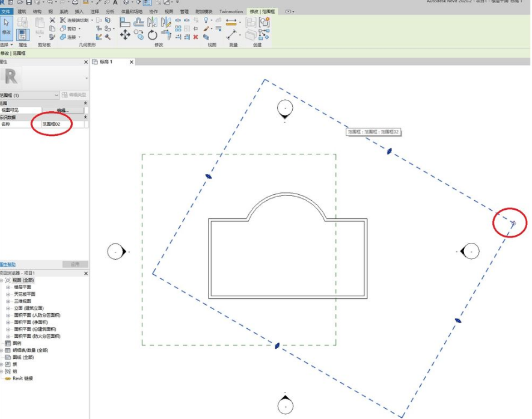Viewport: 532px width, 419px height.
Task: Click the Move tool in the ribbon
Action: pyautogui.click(x=125, y=35)
